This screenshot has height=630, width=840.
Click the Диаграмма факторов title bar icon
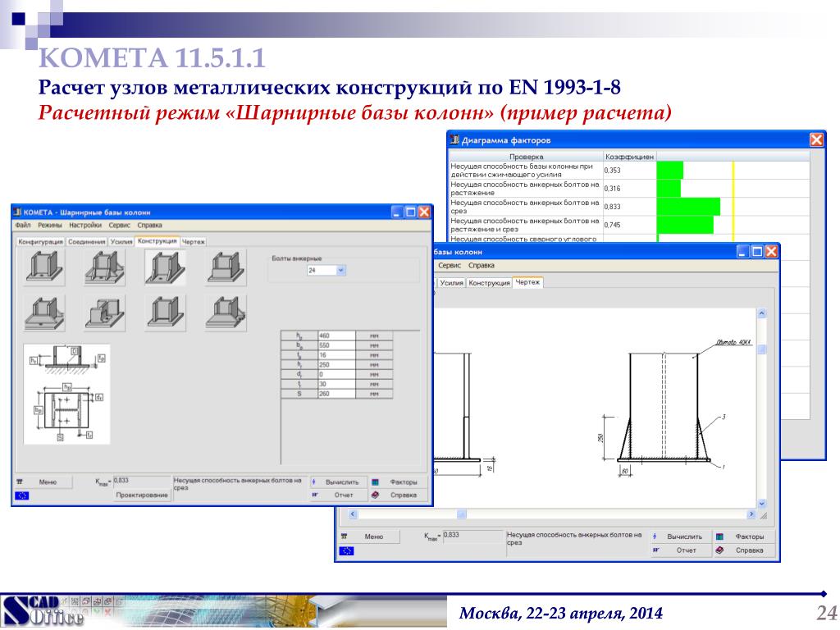(454, 139)
